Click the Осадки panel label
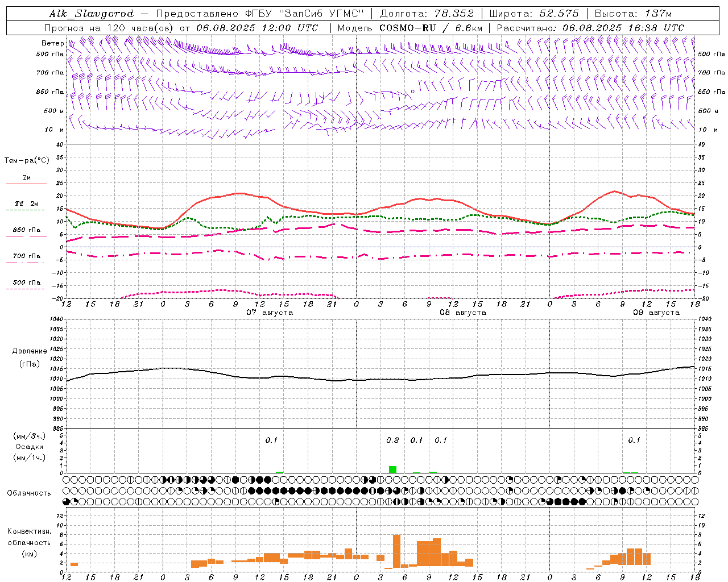 (30, 447)
